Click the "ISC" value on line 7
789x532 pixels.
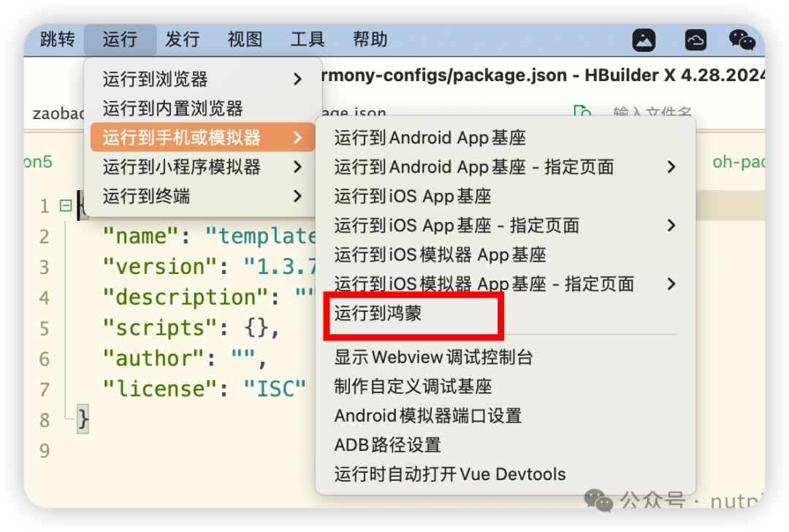tap(275, 389)
